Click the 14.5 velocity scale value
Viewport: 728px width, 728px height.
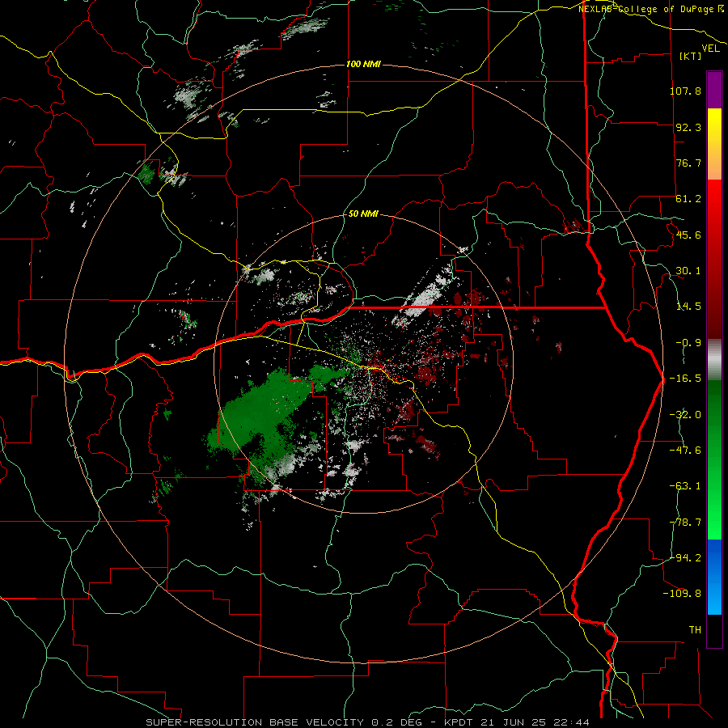click(688, 307)
